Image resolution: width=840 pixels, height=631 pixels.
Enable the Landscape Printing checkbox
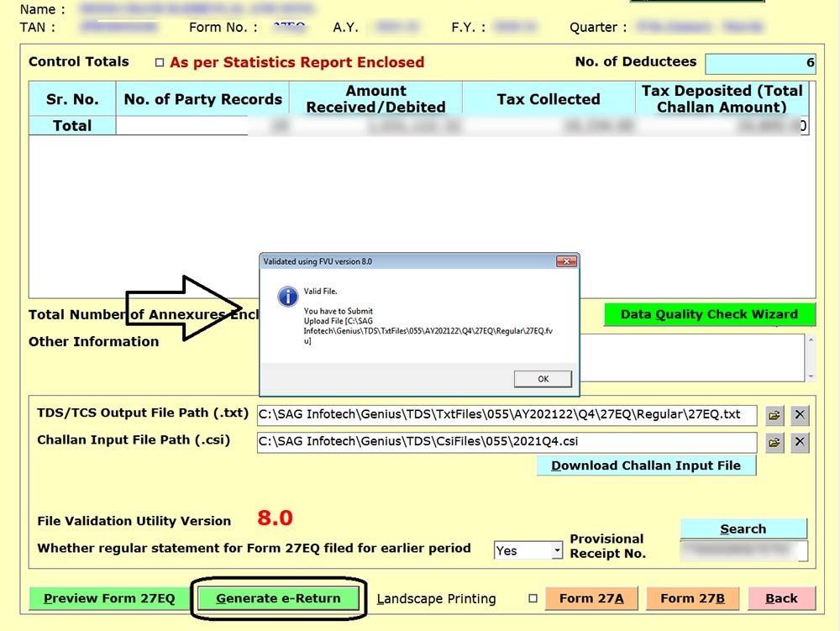coord(532,599)
